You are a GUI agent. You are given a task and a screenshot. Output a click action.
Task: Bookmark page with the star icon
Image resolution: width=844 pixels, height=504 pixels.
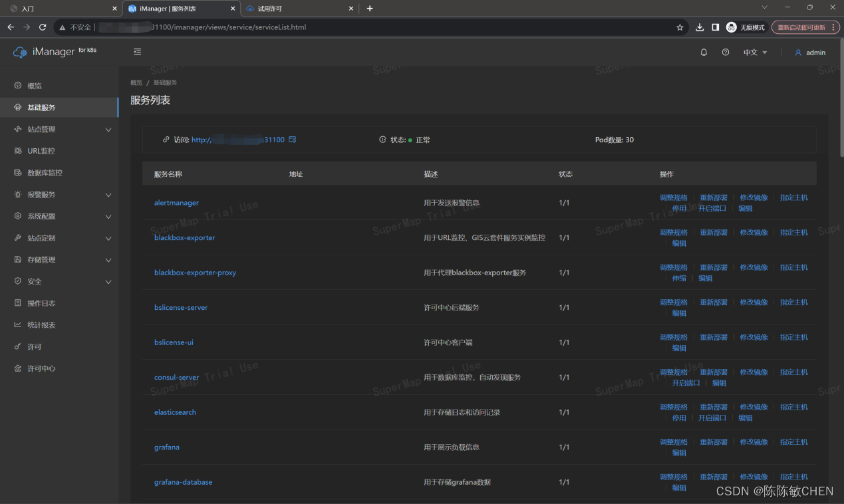(680, 27)
